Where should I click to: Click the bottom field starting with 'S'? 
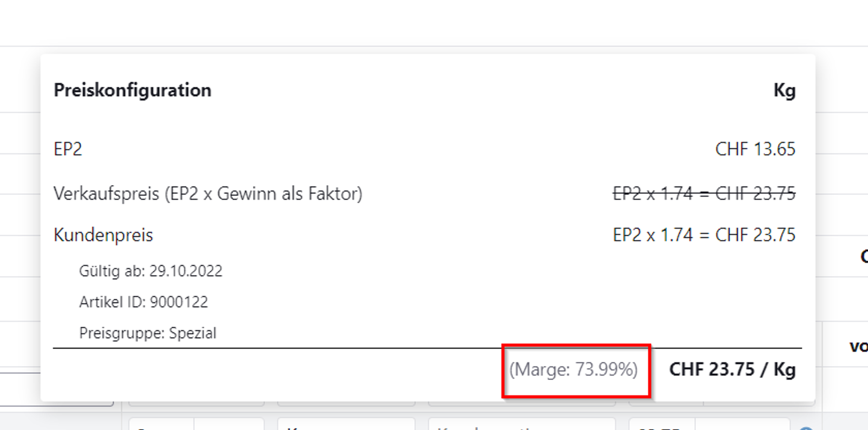161,425
